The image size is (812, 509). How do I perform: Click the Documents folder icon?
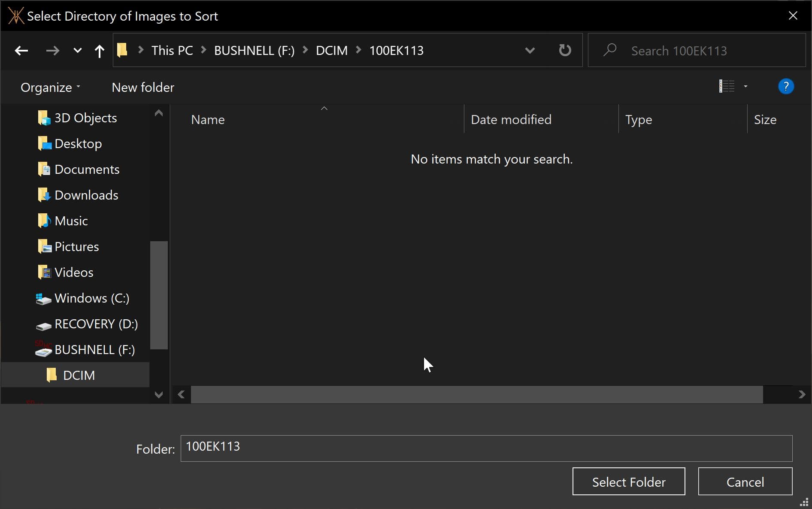tap(44, 169)
